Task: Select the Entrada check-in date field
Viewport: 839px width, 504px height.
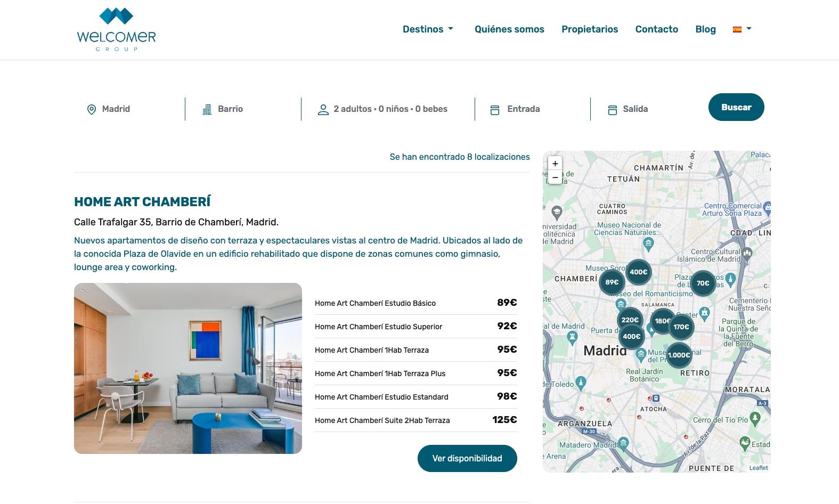Action: 533,109
